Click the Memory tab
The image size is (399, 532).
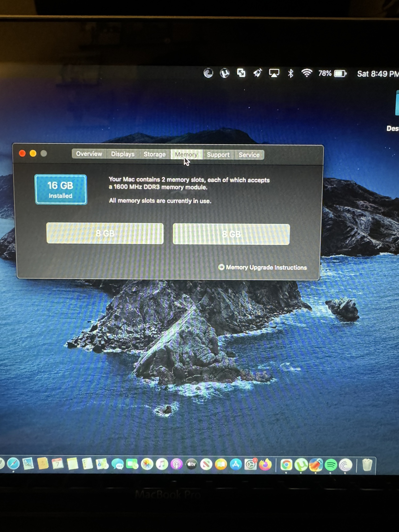(x=186, y=154)
